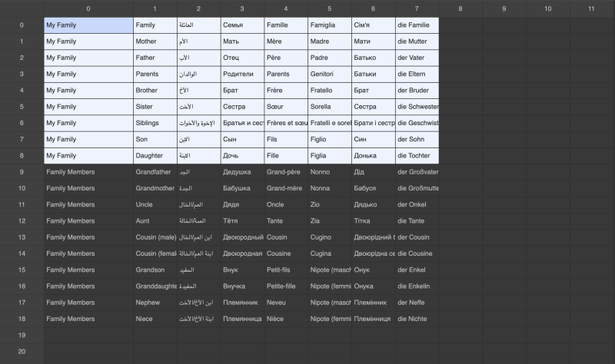Image resolution: width=615 pixels, height=364 pixels.
Task: Select the Russian cell 'Семья'
Action: pyautogui.click(x=242, y=25)
